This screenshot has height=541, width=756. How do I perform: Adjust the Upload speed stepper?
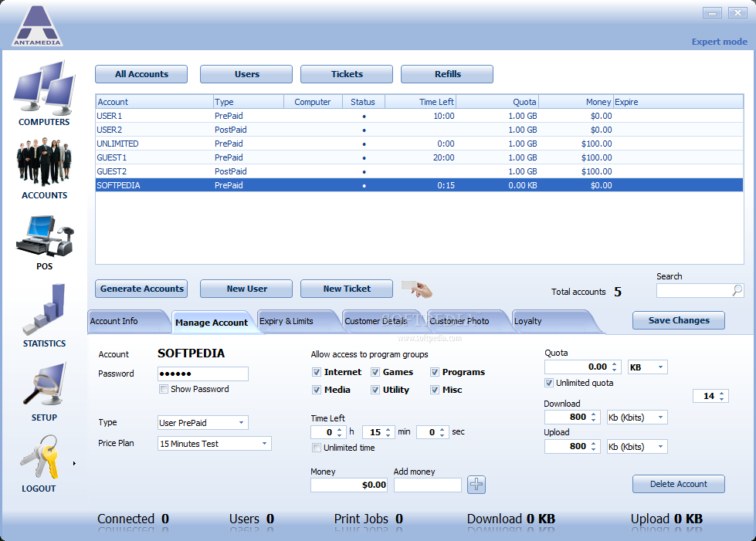pos(594,447)
